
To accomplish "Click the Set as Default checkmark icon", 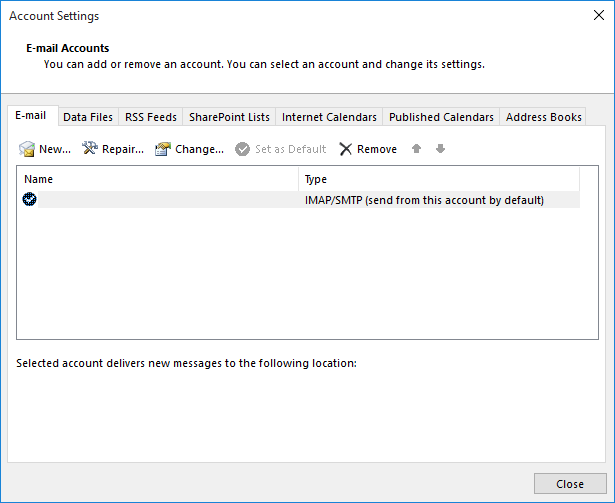I will [x=242, y=149].
